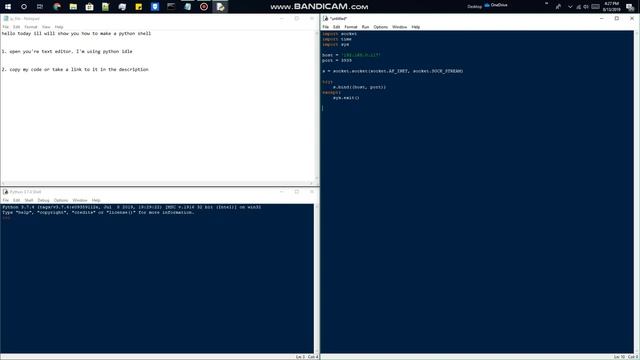
Task: Open the Action Center notifications icon
Action: pos(630,7)
